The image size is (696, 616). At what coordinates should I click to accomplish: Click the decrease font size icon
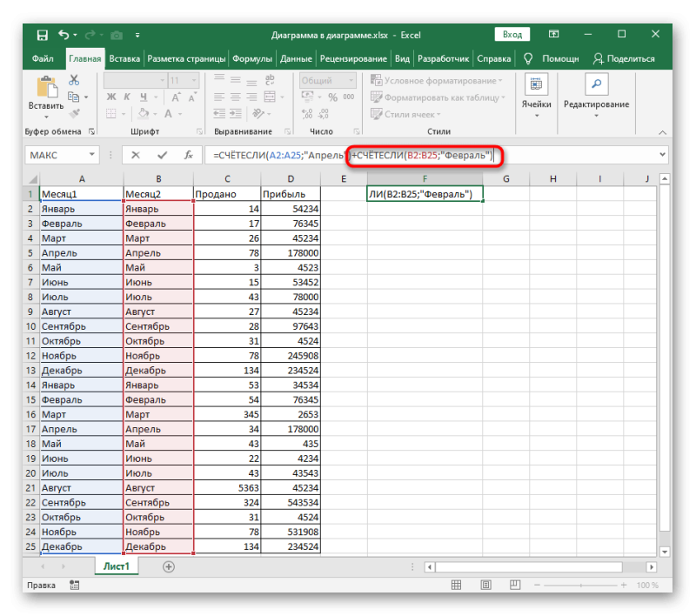coord(192,97)
